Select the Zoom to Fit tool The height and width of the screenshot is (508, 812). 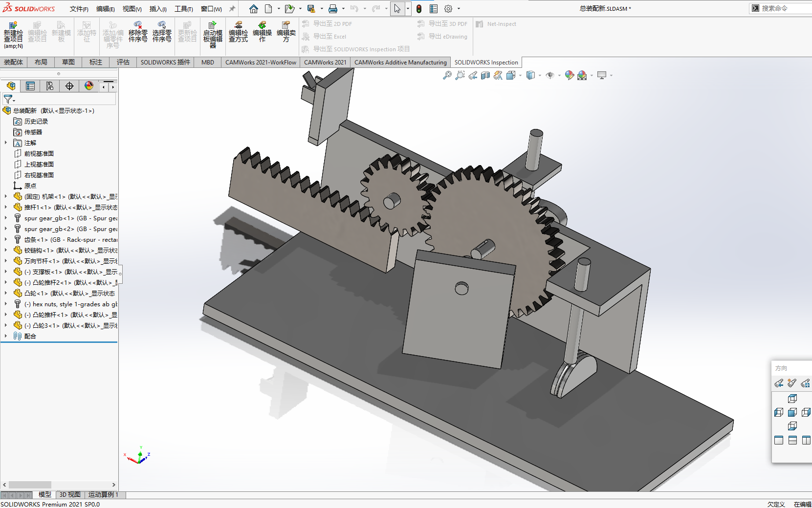(x=447, y=75)
